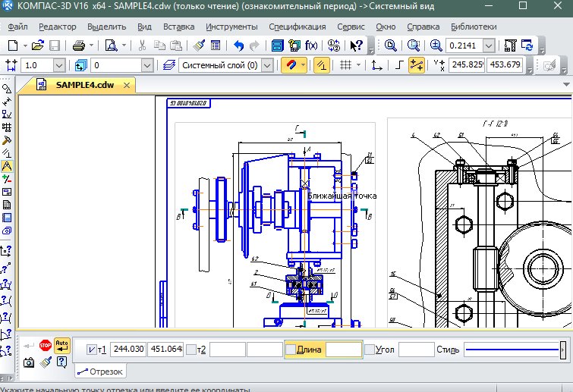Click the local coordinate system icon
Screen dimensions: 573x392
click(376, 65)
